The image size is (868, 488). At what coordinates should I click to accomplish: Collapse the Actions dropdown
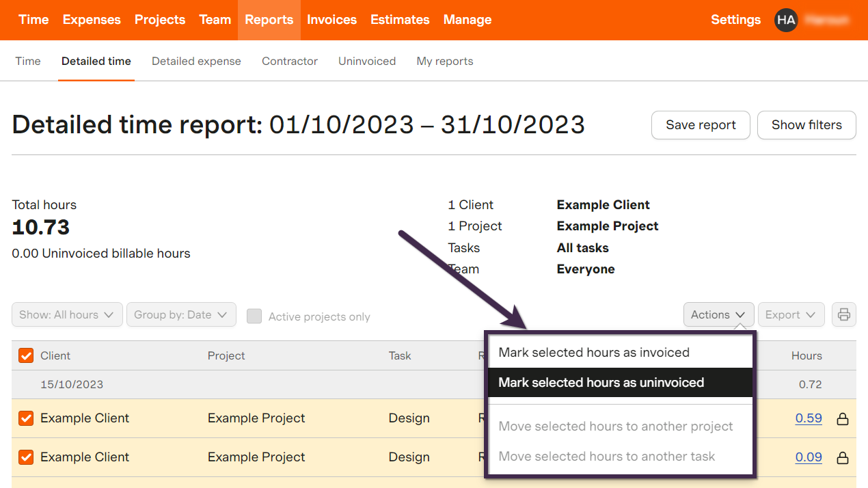click(718, 314)
